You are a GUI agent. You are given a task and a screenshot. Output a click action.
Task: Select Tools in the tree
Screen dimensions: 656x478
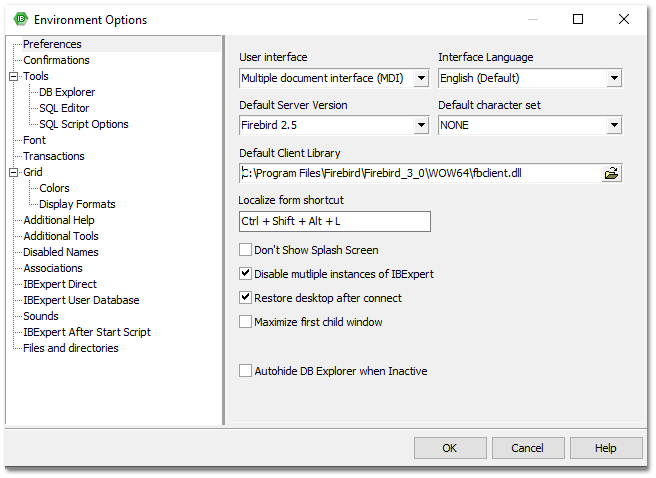36,76
